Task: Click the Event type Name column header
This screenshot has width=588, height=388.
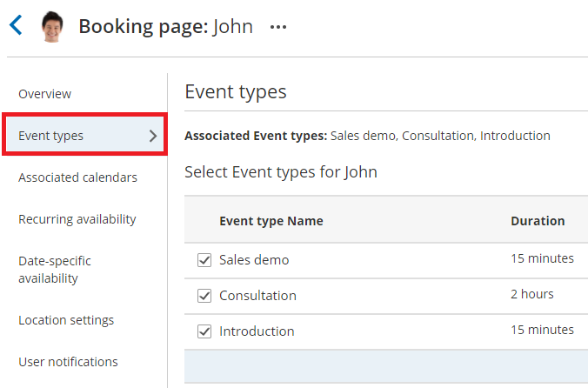Action: (271, 221)
